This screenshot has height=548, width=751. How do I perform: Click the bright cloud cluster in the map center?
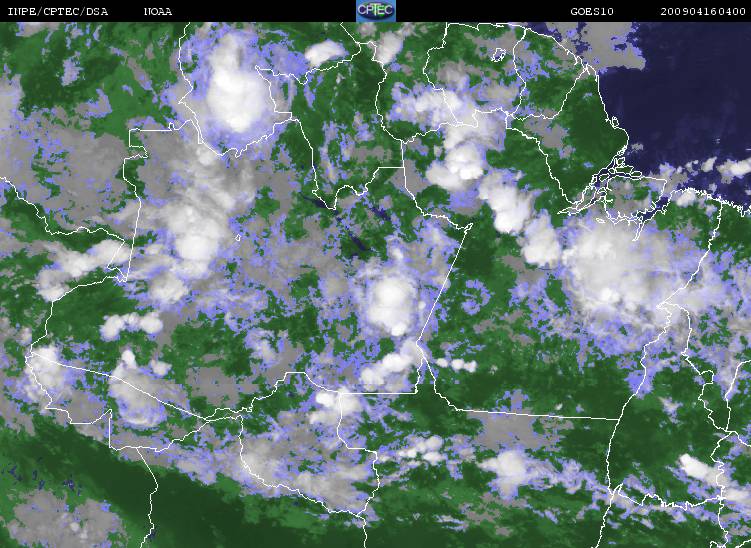coord(388,300)
